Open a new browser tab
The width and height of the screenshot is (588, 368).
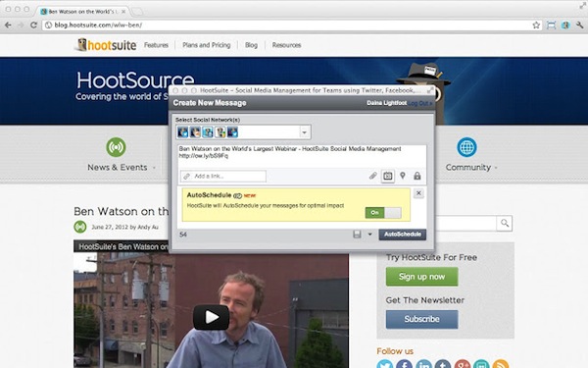pyautogui.click(x=137, y=11)
